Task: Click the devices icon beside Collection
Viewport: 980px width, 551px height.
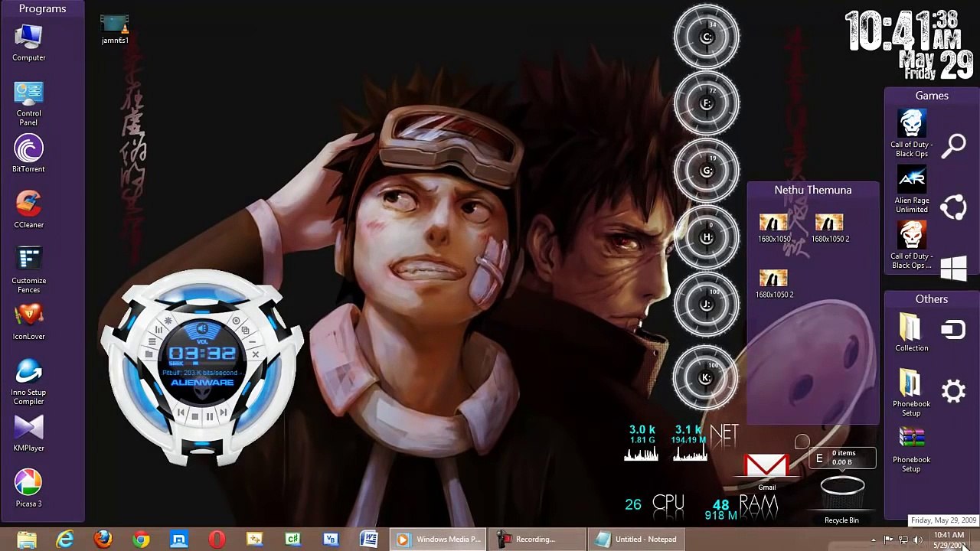Action: (x=954, y=330)
